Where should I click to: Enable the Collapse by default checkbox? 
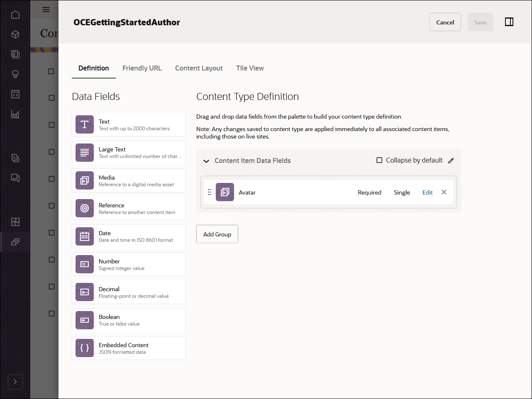pyautogui.click(x=380, y=160)
